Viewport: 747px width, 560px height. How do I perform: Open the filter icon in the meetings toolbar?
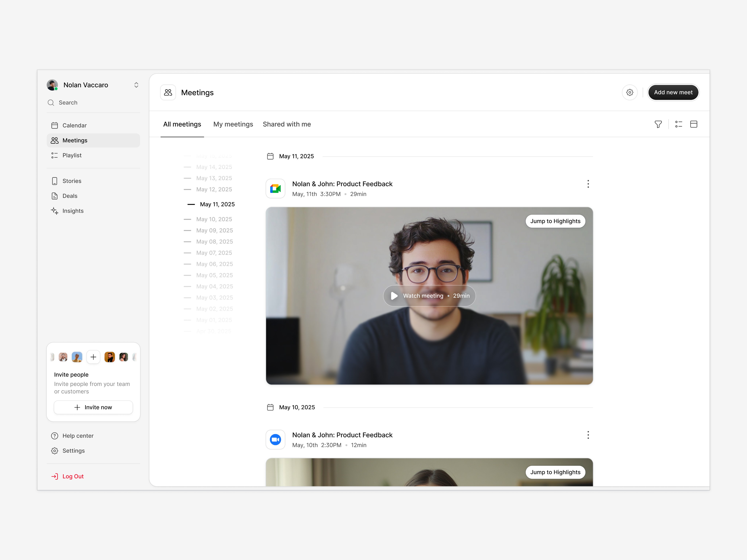point(658,124)
